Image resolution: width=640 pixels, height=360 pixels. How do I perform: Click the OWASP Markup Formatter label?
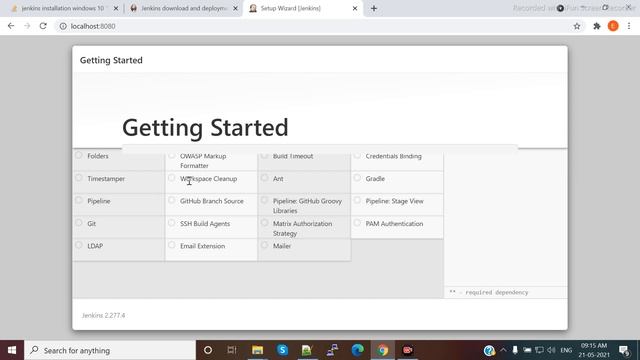coord(203,161)
